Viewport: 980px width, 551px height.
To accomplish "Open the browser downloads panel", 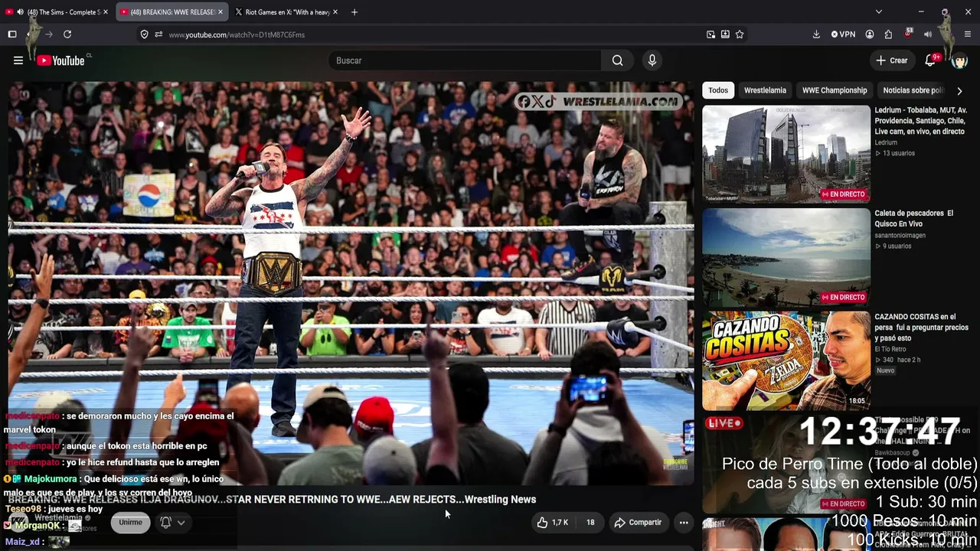I will (816, 34).
